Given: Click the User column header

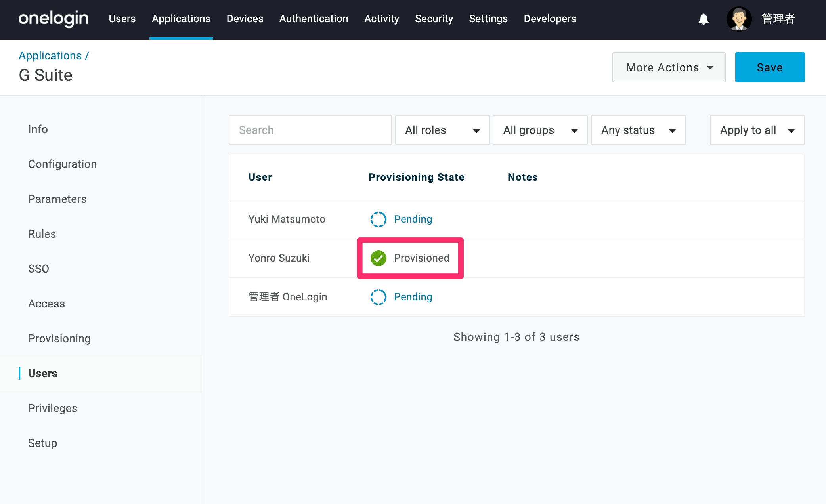Looking at the screenshot, I should (260, 177).
